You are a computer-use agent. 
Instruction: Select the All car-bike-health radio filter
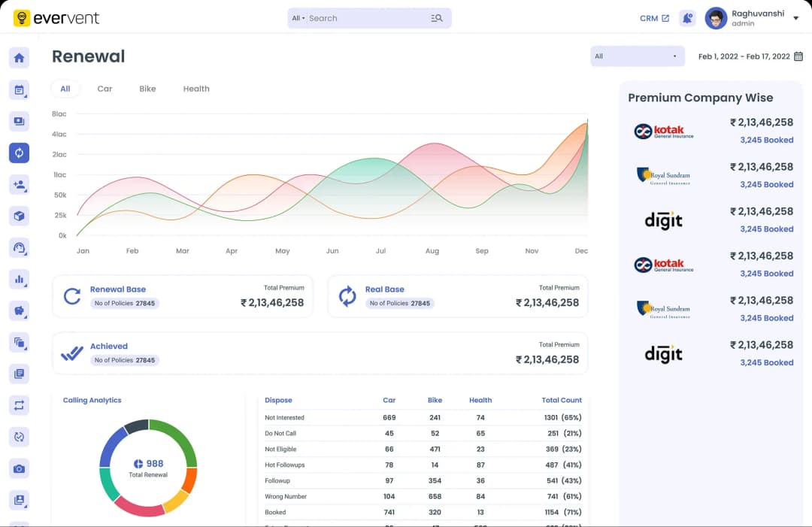click(x=65, y=88)
